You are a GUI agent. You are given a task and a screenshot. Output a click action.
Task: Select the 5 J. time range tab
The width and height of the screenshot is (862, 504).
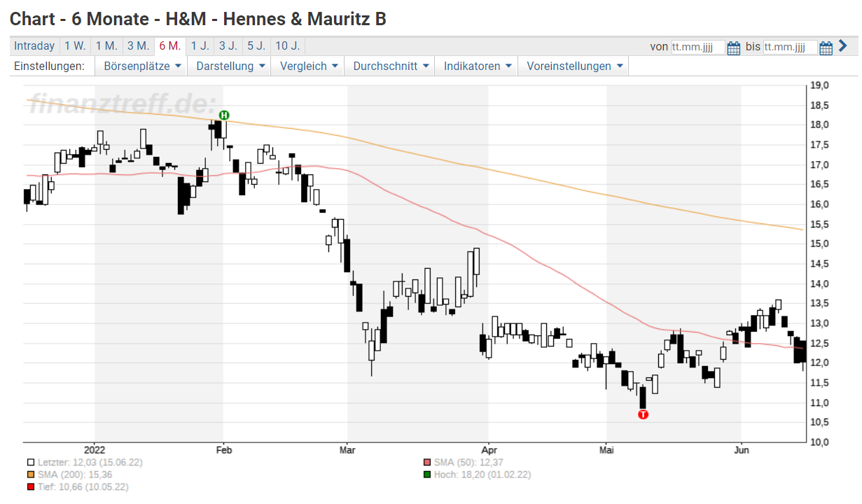[256, 46]
